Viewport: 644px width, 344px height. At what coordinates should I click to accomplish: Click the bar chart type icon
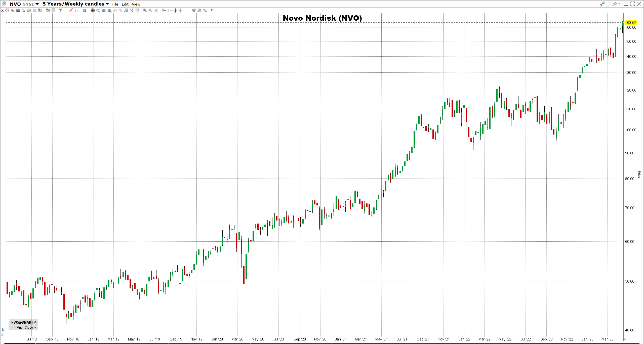[76, 10]
